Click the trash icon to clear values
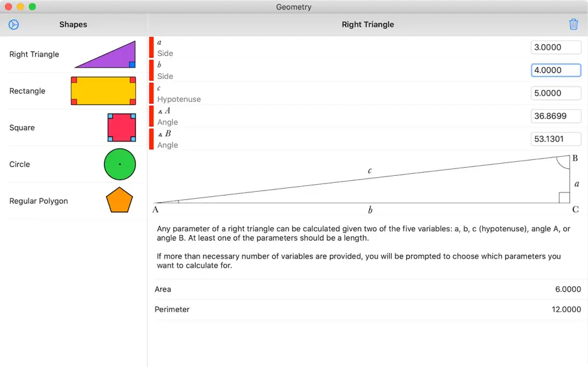The image size is (588, 367). (x=573, y=24)
